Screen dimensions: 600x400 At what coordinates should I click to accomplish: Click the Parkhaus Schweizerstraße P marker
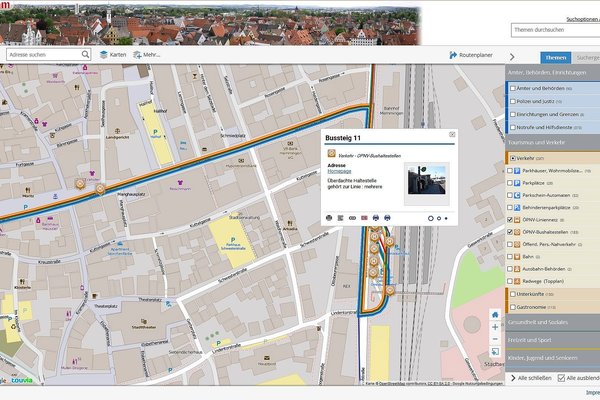point(233,240)
